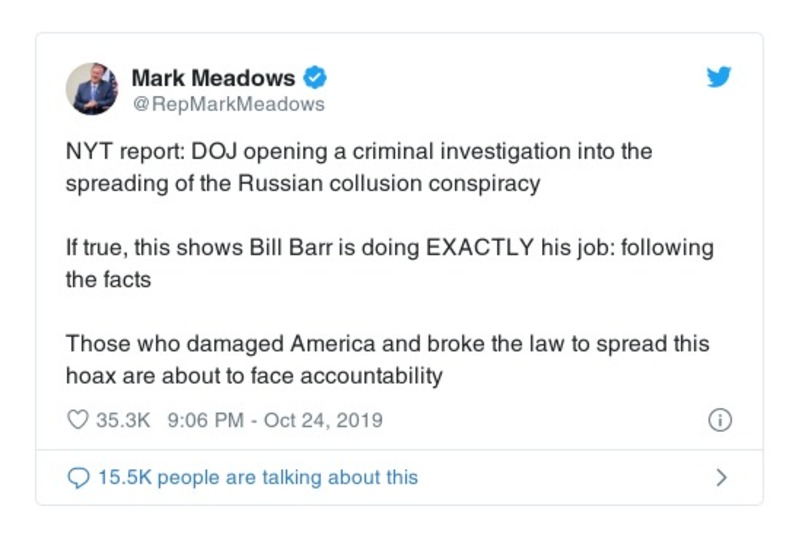The image size is (799, 538).
Task: Click the Twitter bird logo
Action: pos(718,77)
